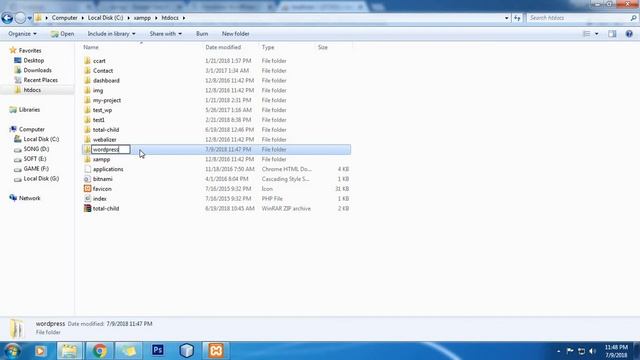
Task: Expand the arrow after htdocs breadcrumb
Action: coord(184,18)
